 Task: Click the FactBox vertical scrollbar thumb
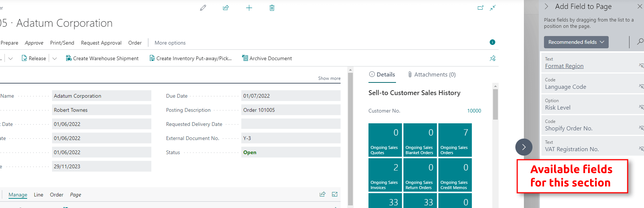pos(495,104)
